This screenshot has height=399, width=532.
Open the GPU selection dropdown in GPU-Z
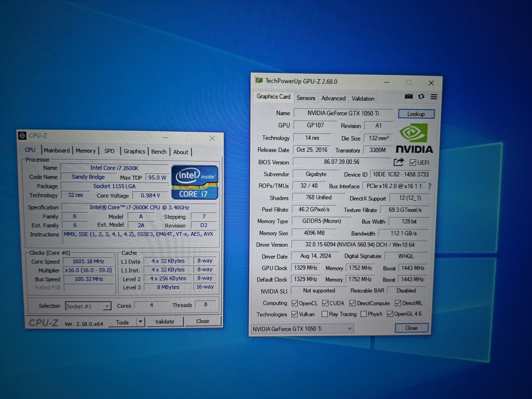pos(303,329)
